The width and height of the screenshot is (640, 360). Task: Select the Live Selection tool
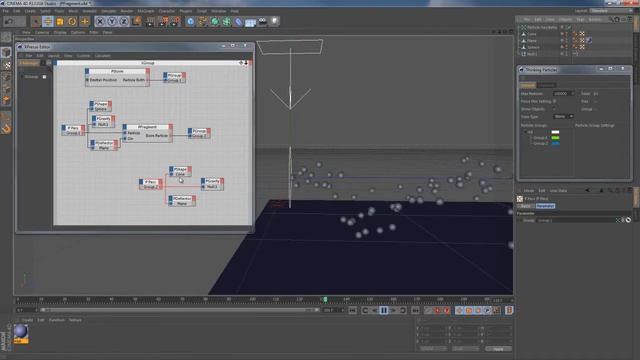tap(36, 21)
